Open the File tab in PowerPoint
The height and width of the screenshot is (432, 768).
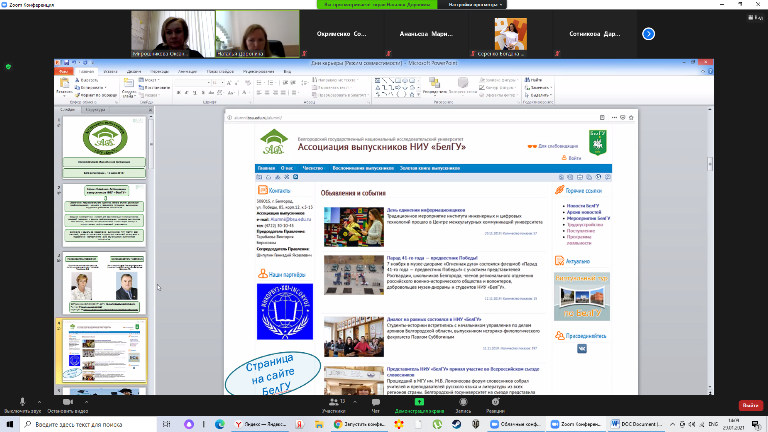(63, 72)
